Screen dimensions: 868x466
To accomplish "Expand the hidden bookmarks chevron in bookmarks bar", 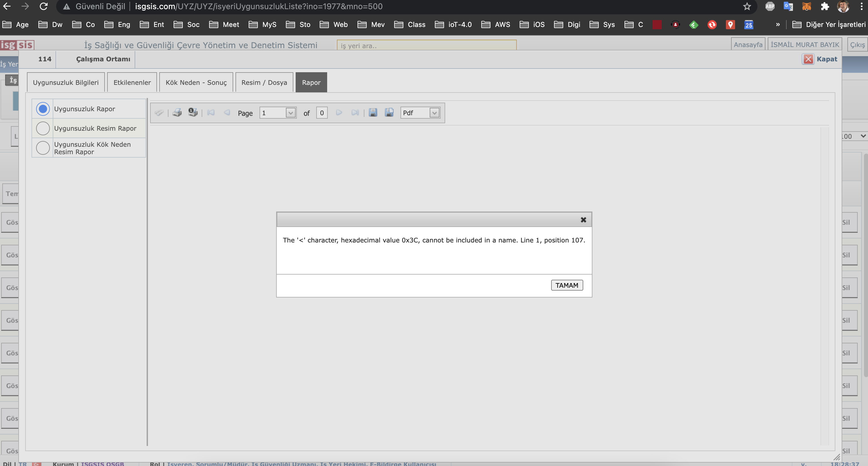I will (x=778, y=25).
